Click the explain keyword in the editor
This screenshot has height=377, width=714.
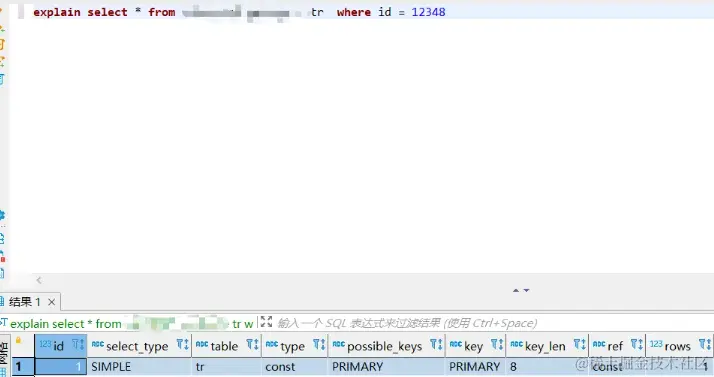pos(56,12)
